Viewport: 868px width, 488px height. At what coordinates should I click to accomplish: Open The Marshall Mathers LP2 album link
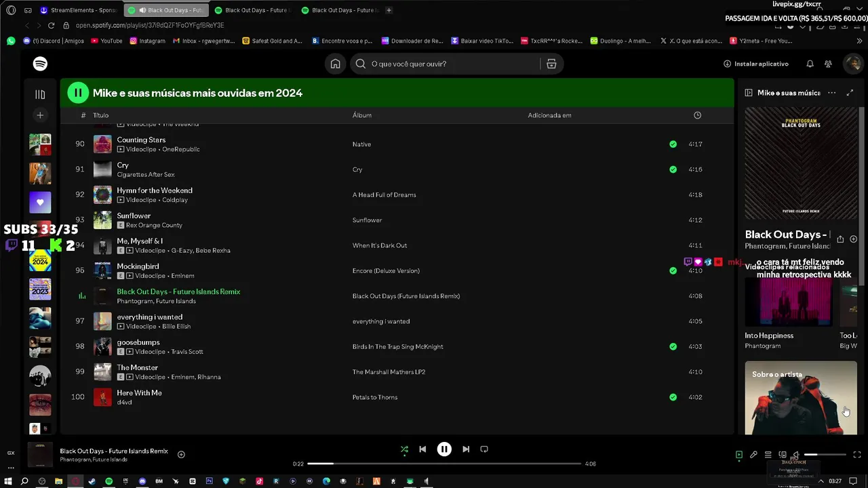(389, 372)
